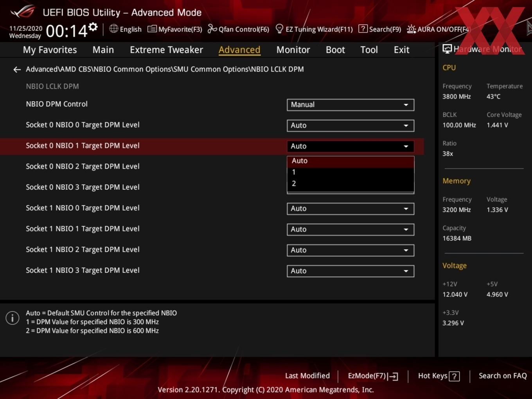Select the Advanced tab
The height and width of the screenshot is (399, 532).
click(239, 50)
